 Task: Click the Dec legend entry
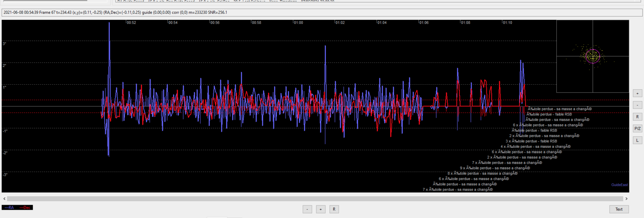[x=25, y=208]
